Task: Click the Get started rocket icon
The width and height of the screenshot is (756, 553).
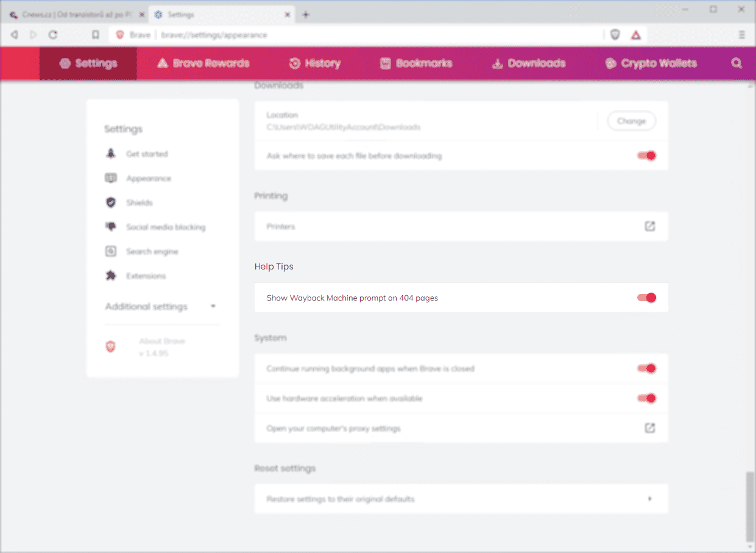Action: click(111, 154)
